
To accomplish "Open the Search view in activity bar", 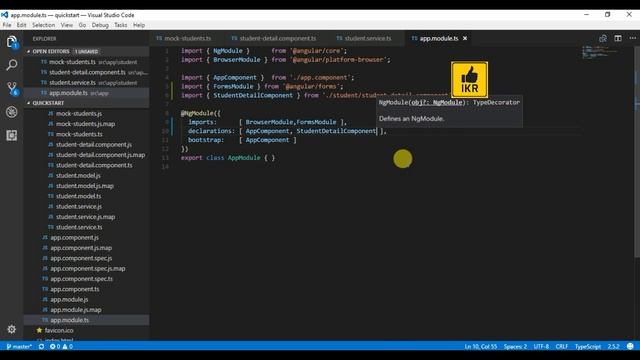I will (x=11, y=64).
